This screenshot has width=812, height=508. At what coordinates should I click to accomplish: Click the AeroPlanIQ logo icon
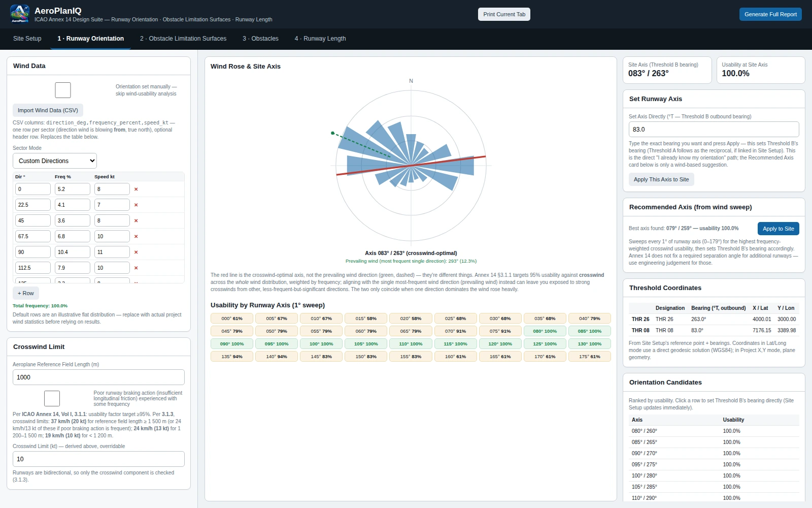(20, 14)
